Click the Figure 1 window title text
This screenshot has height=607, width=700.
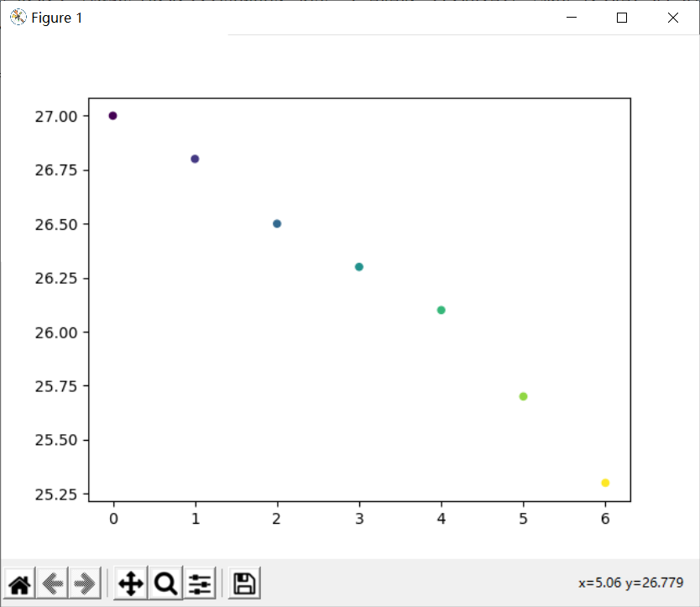pyautogui.click(x=57, y=18)
